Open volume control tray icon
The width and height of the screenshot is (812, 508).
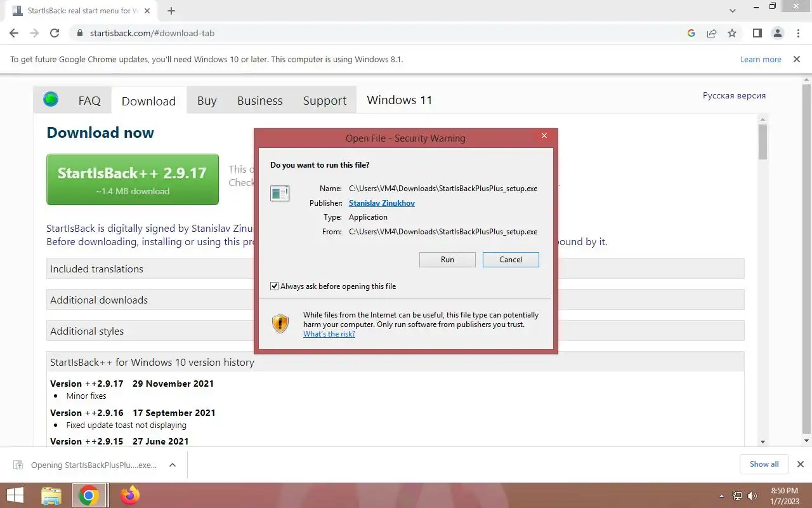752,496
